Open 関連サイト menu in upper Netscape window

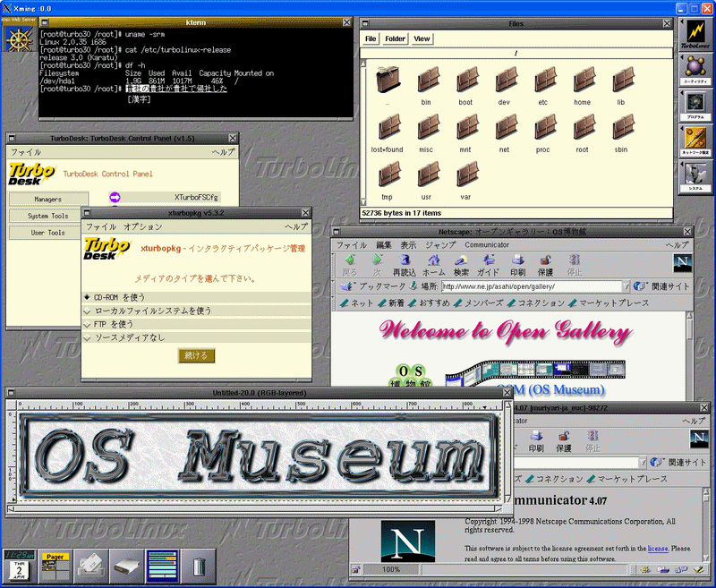pyautogui.click(x=661, y=286)
